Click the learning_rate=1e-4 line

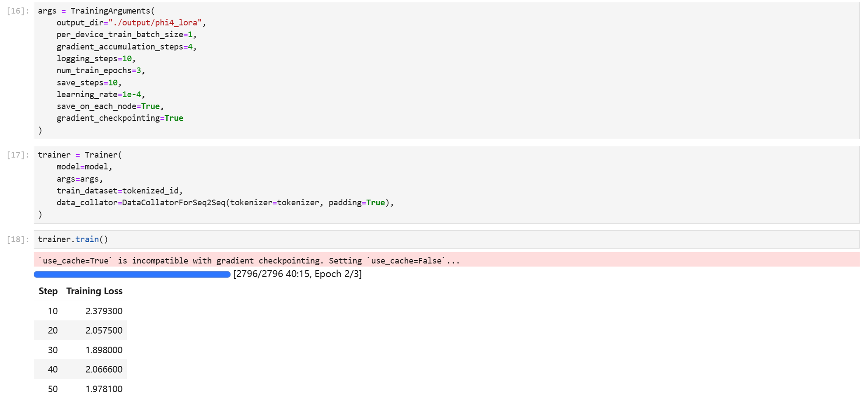(100, 95)
